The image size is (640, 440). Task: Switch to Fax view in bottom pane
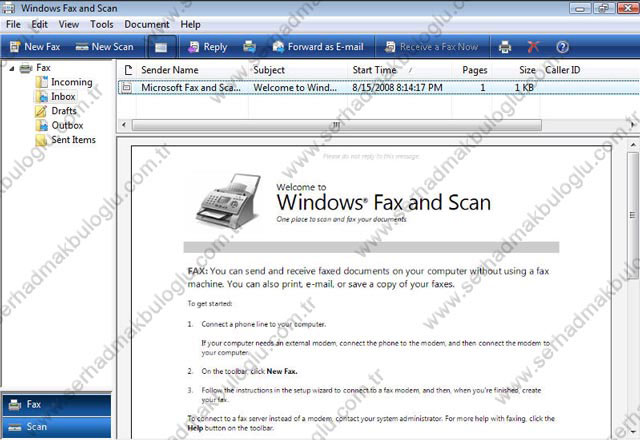click(56, 404)
